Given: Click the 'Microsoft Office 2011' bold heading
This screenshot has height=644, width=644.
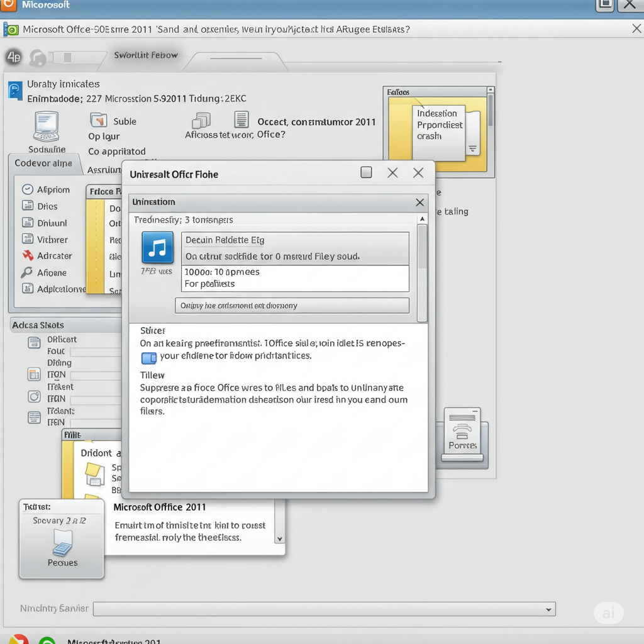Looking at the screenshot, I should (159, 508).
